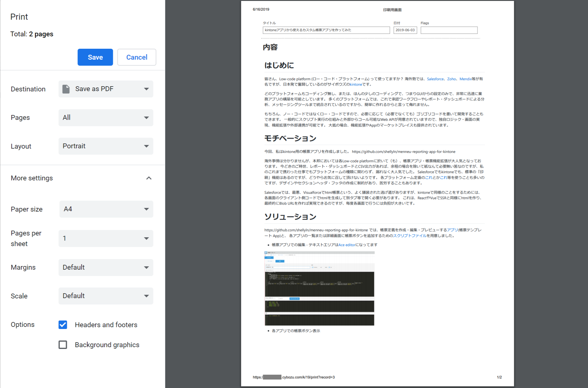Collapse the More settings chevron
This screenshot has height=388, width=588.
click(149, 178)
